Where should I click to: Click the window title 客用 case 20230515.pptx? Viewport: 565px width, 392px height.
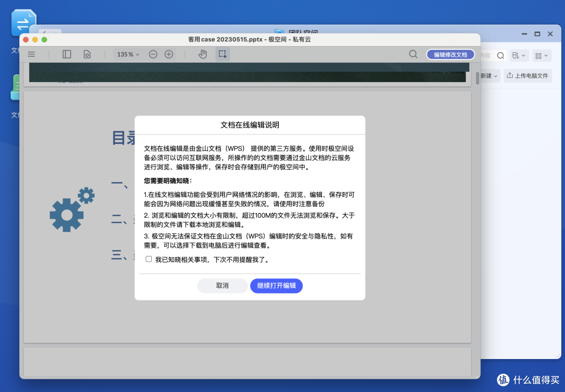225,40
